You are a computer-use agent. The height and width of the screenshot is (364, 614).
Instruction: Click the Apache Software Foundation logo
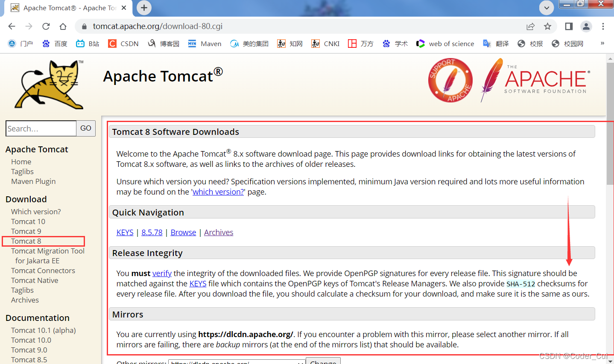[x=535, y=80]
